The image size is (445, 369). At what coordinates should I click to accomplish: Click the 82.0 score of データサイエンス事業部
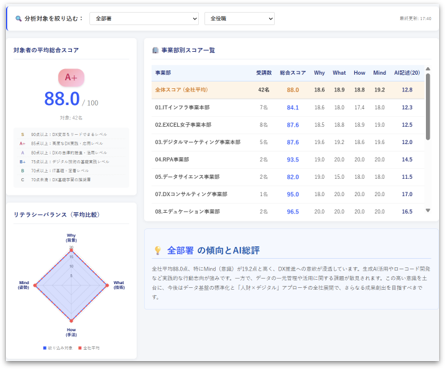tap(293, 177)
